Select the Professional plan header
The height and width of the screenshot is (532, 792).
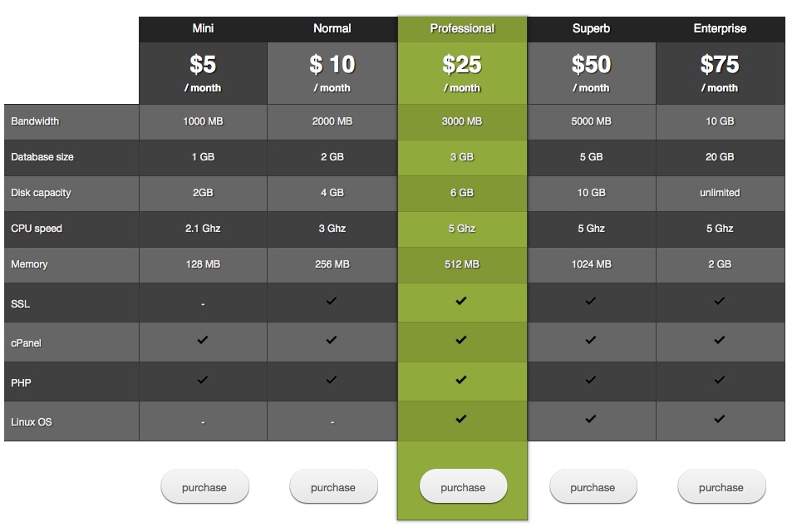[462, 29]
